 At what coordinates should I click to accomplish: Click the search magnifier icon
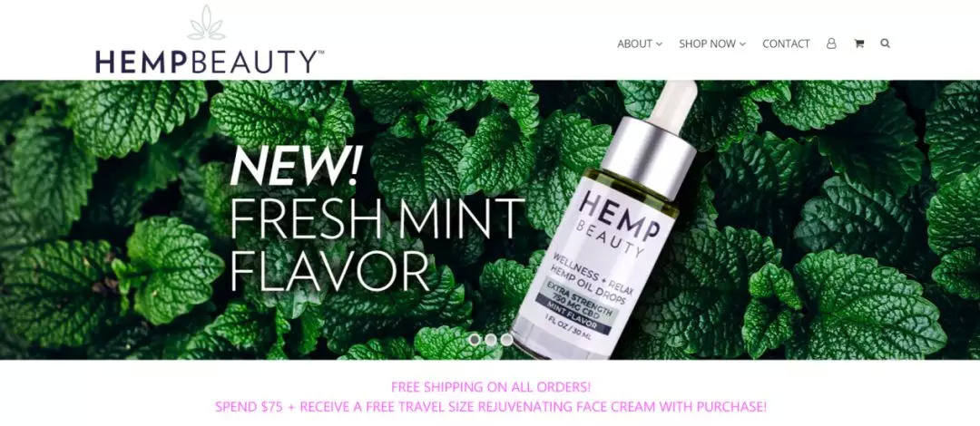coord(885,44)
